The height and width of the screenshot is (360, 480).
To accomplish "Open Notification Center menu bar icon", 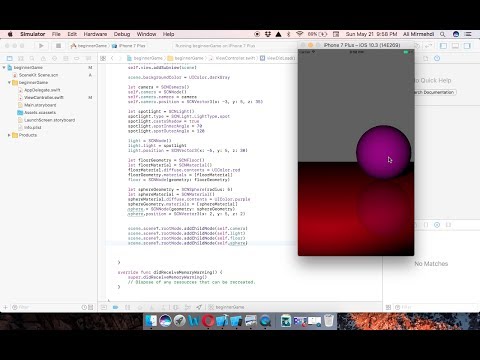I will point(468,34).
